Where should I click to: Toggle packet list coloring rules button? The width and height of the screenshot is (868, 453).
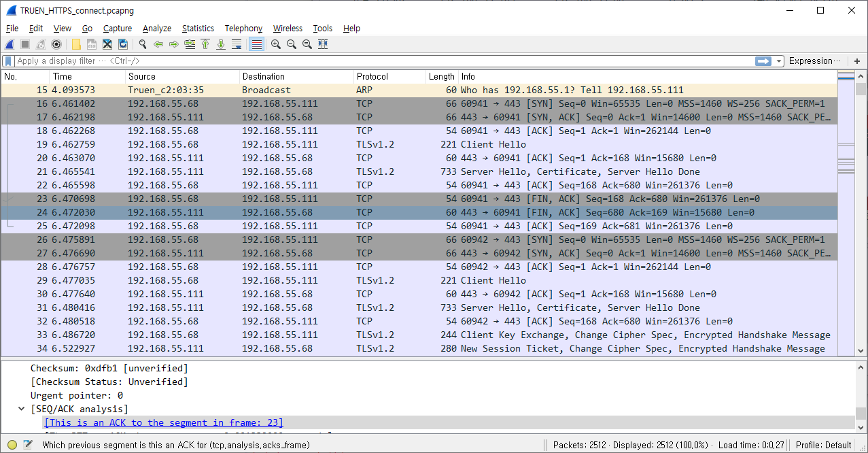(x=256, y=44)
